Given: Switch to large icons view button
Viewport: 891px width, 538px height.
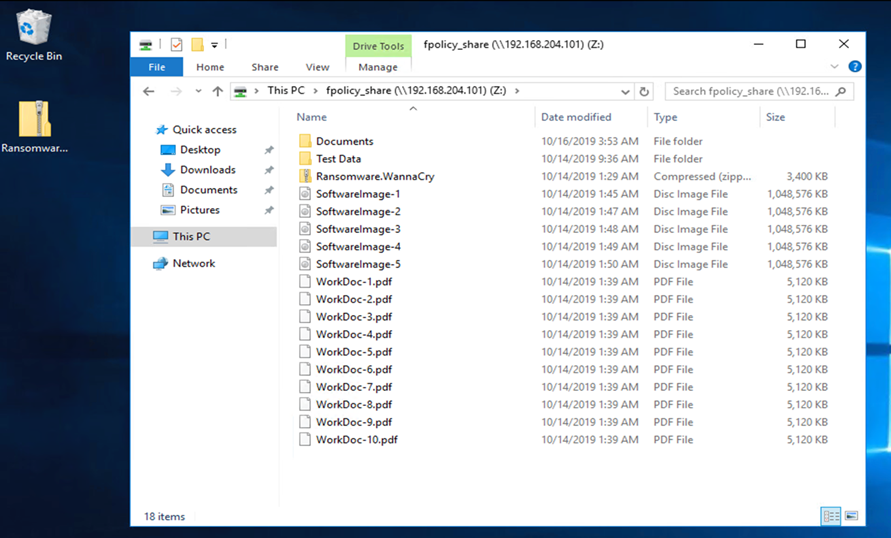Looking at the screenshot, I should (851, 516).
